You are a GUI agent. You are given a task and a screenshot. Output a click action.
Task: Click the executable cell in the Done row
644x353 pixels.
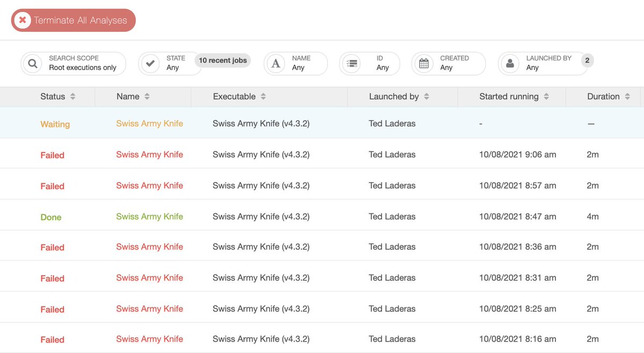pos(261,217)
